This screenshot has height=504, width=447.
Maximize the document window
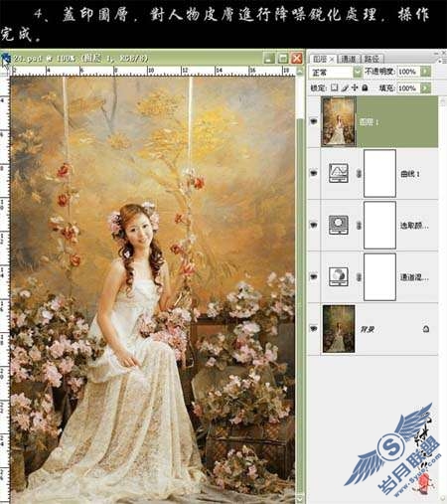(283, 59)
